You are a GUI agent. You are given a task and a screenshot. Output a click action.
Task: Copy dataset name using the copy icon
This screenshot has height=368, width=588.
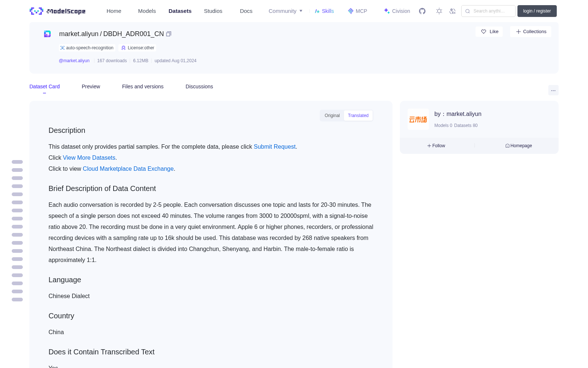(x=169, y=34)
